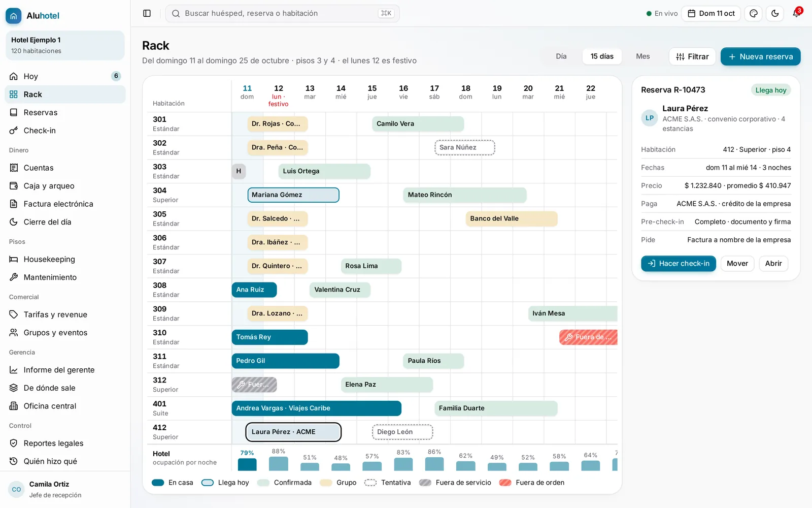Open Cuentas under Dinero
The height and width of the screenshot is (508, 812).
(x=65, y=168)
